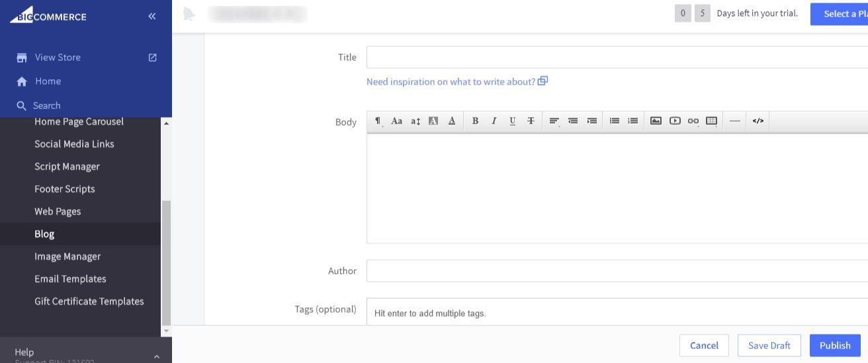Open the text font color tool
The height and width of the screenshot is (363, 868).
coord(452,121)
